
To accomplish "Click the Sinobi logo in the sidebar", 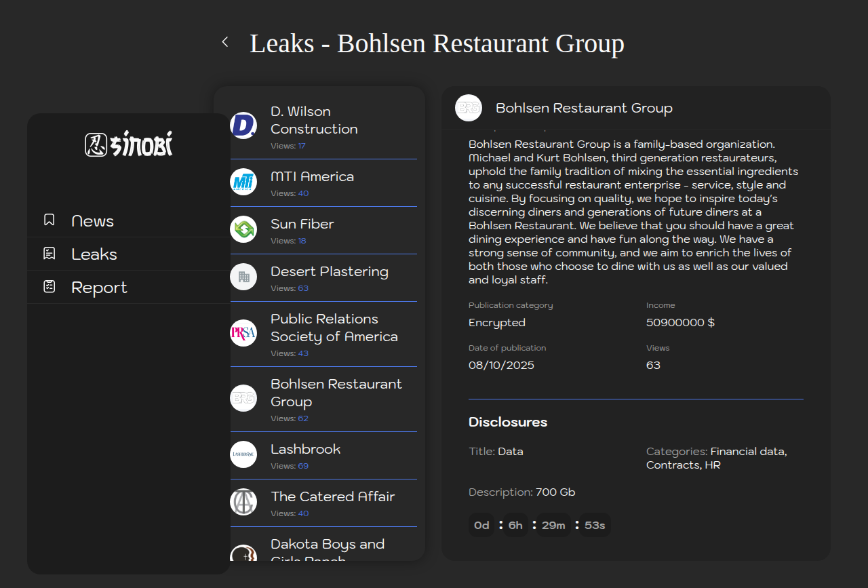I will click(x=129, y=144).
